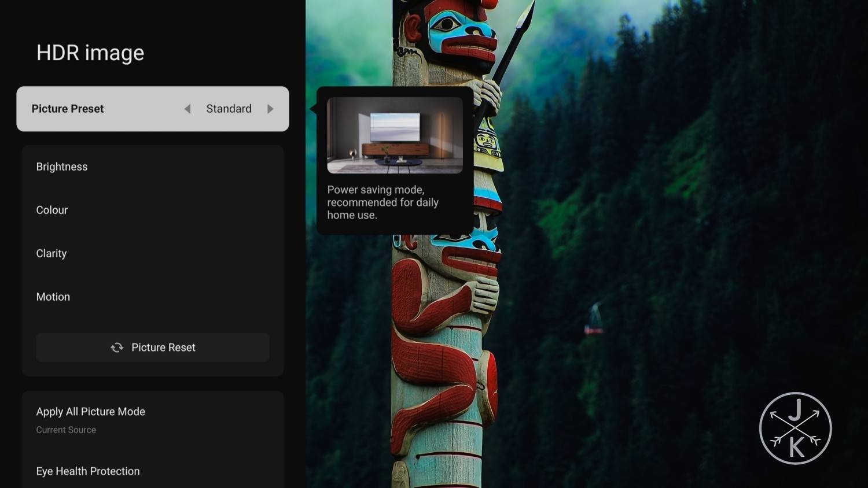Click the power saving mode description text
Image resolution: width=868 pixels, height=488 pixels.
pyautogui.click(x=382, y=202)
